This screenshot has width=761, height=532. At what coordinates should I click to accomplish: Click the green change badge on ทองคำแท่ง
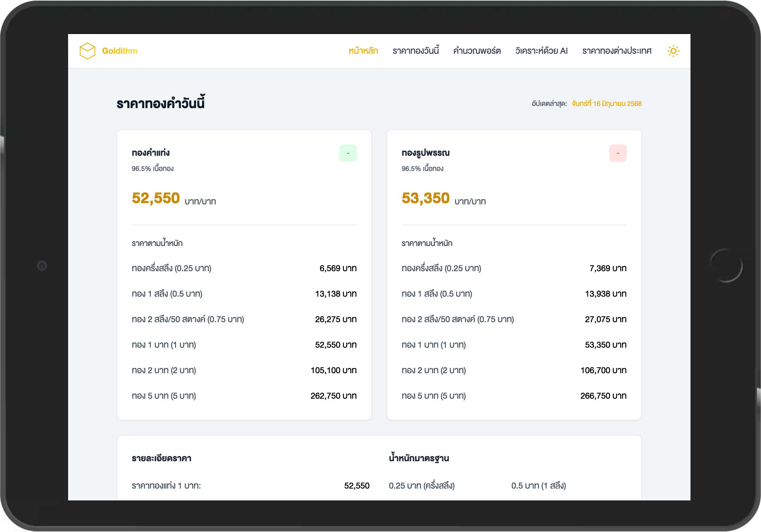(x=348, y=153)
